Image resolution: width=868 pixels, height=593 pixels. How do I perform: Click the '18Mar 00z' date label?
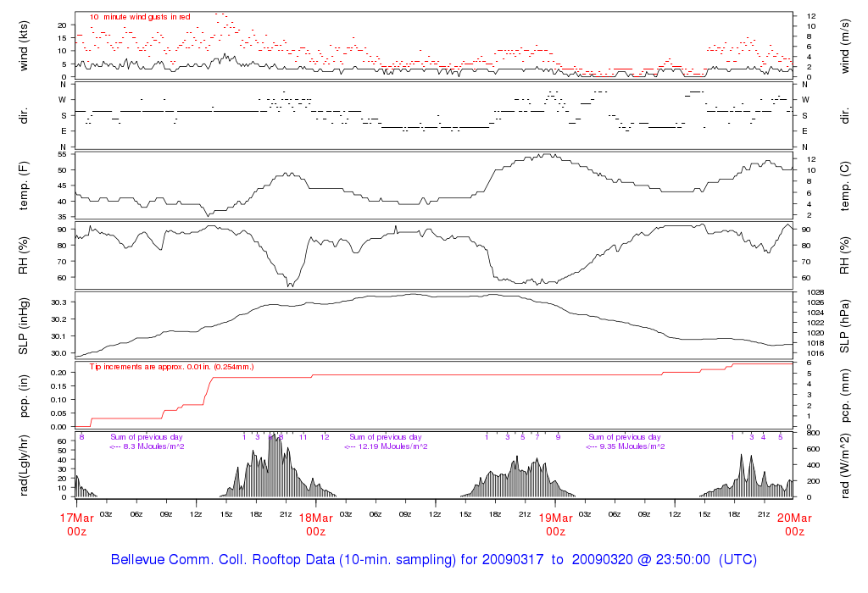[315, 524]
